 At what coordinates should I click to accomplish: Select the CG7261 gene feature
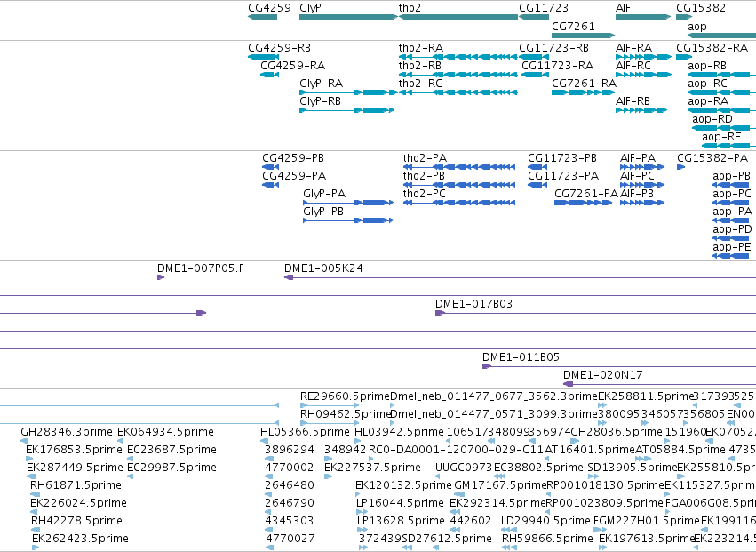click(x=584, y=36)
